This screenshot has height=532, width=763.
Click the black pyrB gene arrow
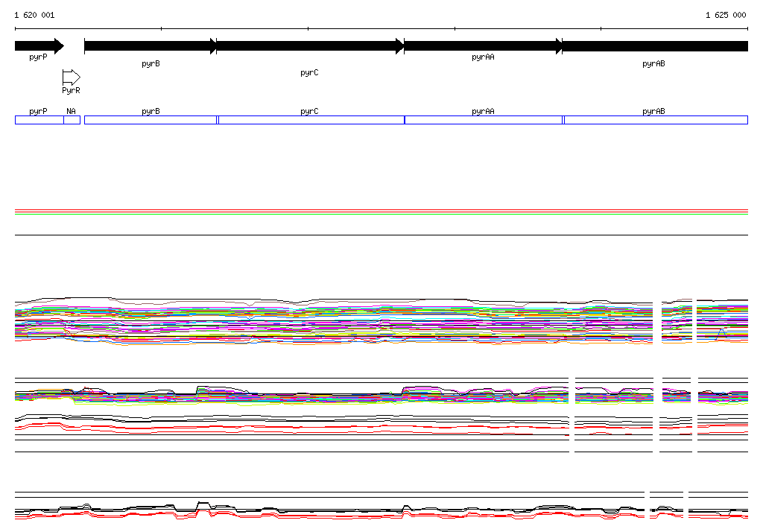(150, 46)
